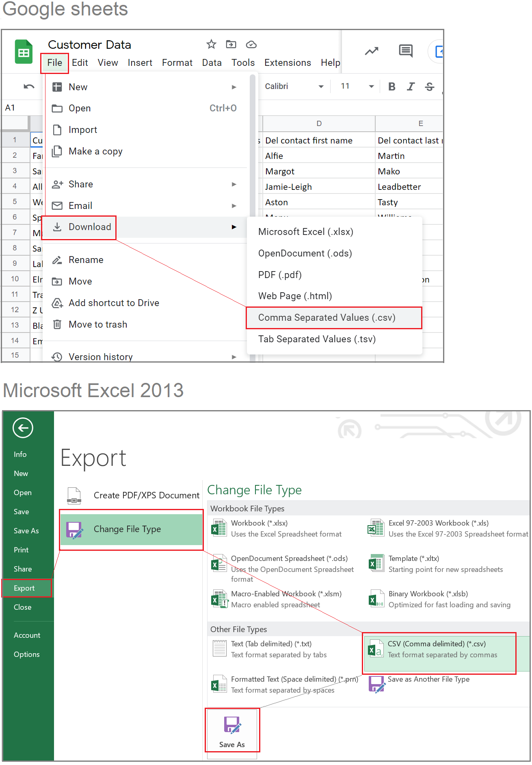Open the Tools menu in Sheets
Screen dimensions: 532x765
point(243,63)
